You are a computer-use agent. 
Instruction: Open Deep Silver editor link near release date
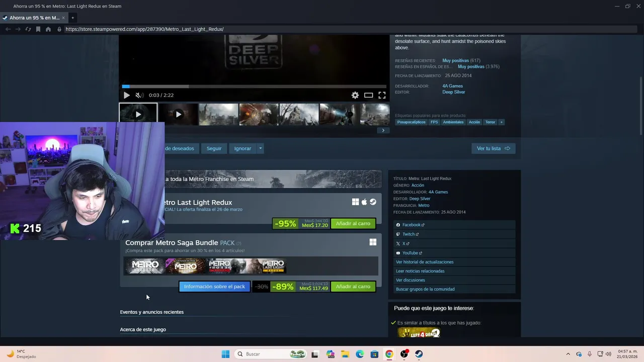(453, 92)
